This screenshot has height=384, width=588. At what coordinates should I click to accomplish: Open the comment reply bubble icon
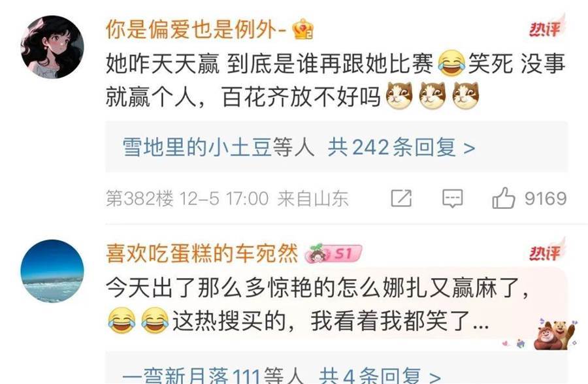coord(453,199)
